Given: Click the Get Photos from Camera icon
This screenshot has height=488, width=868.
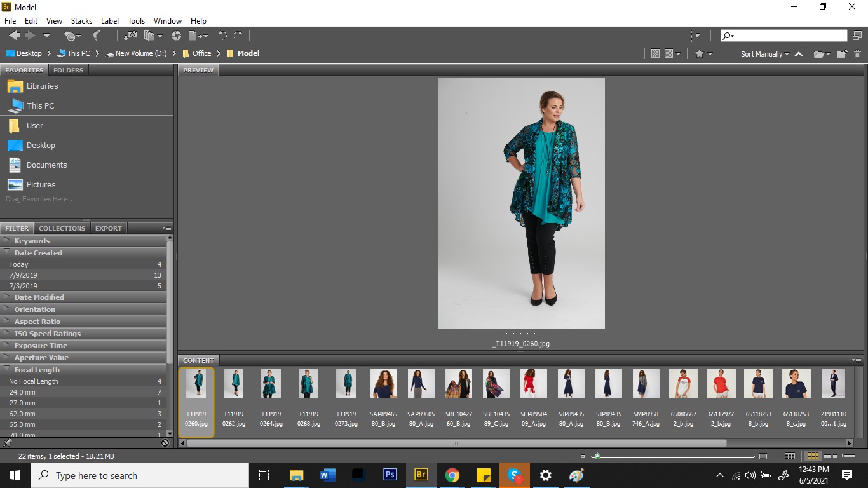Looking at the screenshot, I should [x=130, y=36].
